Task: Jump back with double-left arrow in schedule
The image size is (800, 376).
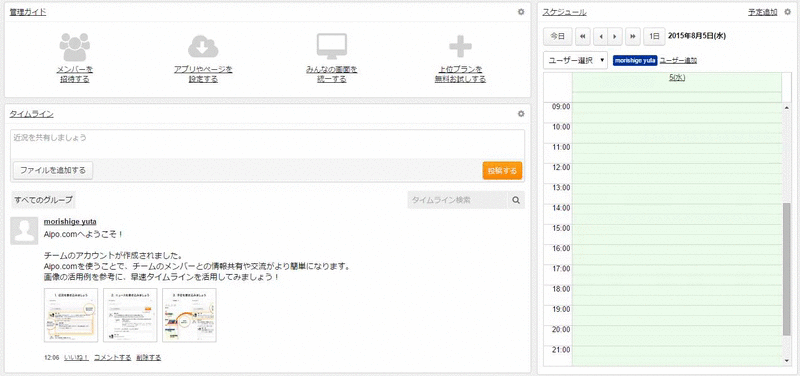Action: pyautogui.click(x=583, y=36)
